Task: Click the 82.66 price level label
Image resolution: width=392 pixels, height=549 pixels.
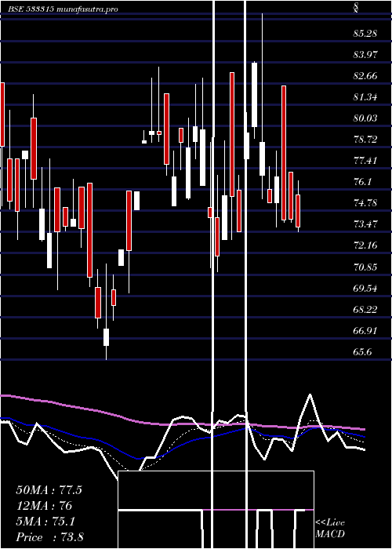Action: [365, 76]
